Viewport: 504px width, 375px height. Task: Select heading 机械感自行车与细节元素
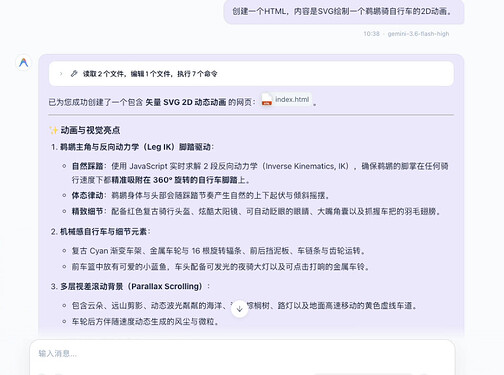[x=104, y=232]
